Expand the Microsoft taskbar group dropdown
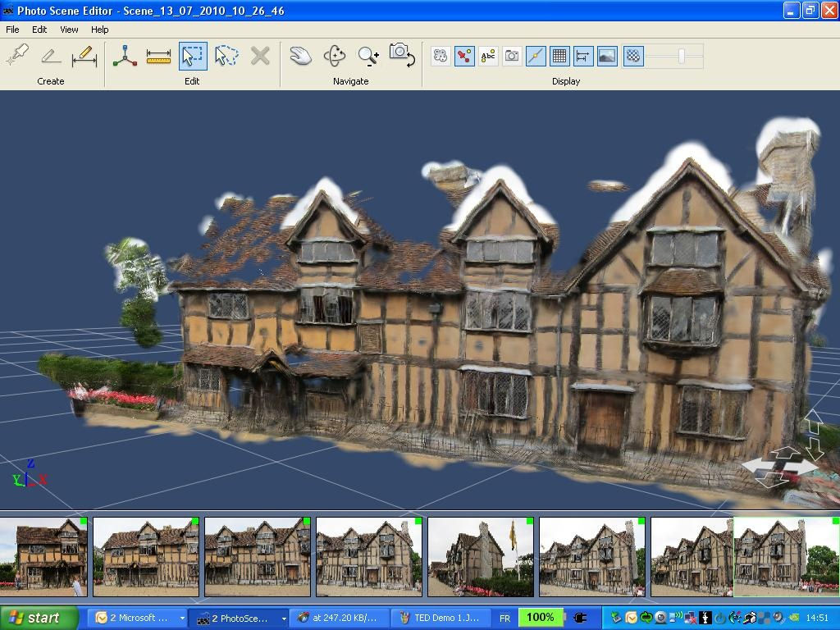Image resolution: width=840 pixels, height=630 pixels. pyautogui.click(x=181, y=618)
